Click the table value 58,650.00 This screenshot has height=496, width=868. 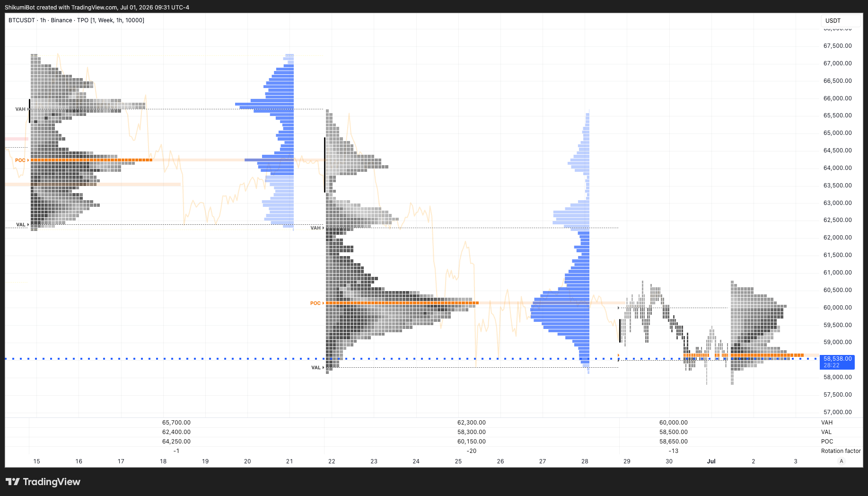point(674,442)
